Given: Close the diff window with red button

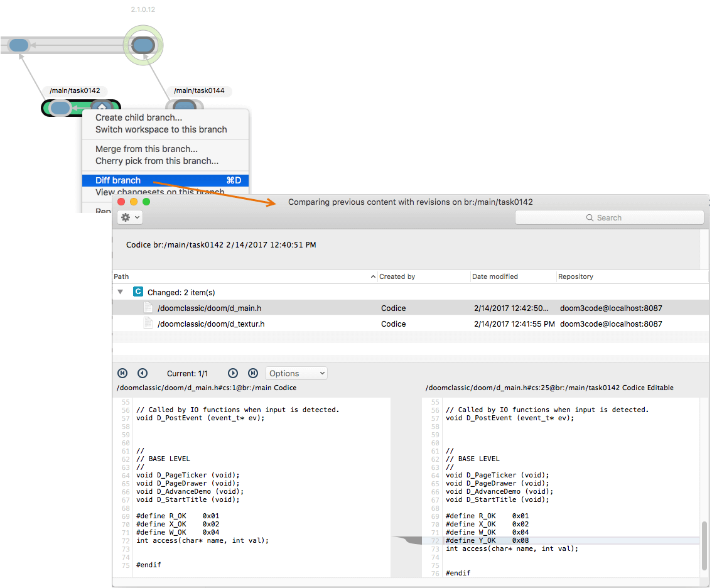Looking at the screenshot, I should coord(121,202).
